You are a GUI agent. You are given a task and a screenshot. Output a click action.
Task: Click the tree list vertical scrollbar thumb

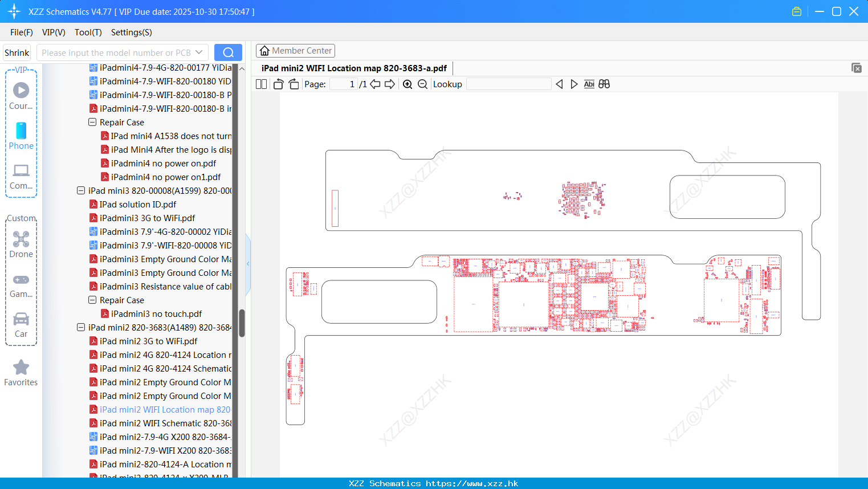(x=242, y=323)
